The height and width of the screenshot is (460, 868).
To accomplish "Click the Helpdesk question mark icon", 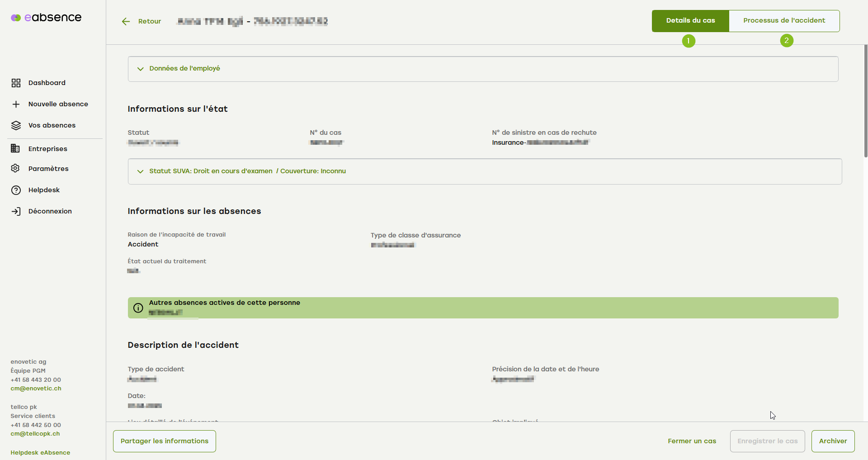I will pos(16,190).
